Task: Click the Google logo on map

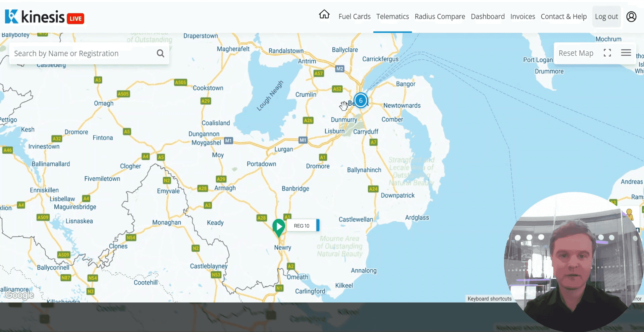Action: 19,295
